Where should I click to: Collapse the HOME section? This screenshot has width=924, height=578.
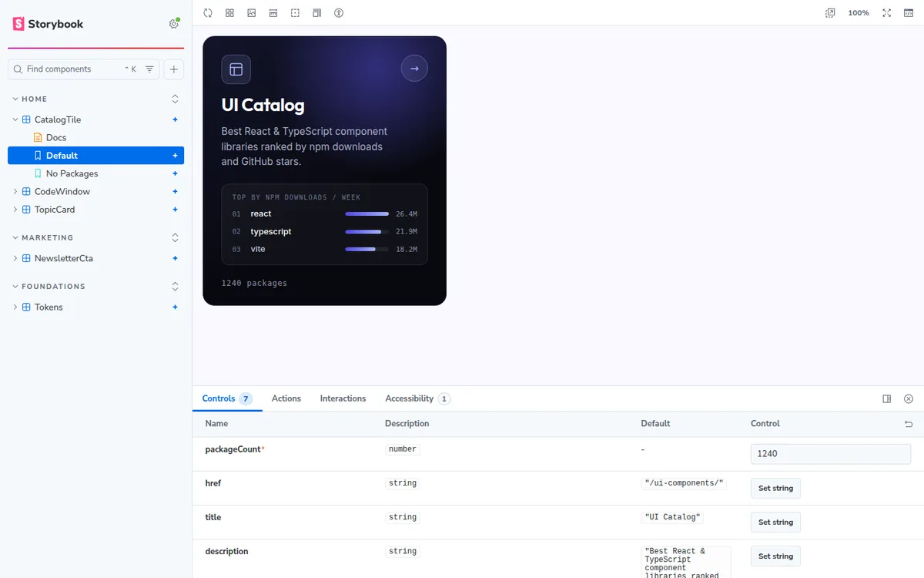pos(30,99)
